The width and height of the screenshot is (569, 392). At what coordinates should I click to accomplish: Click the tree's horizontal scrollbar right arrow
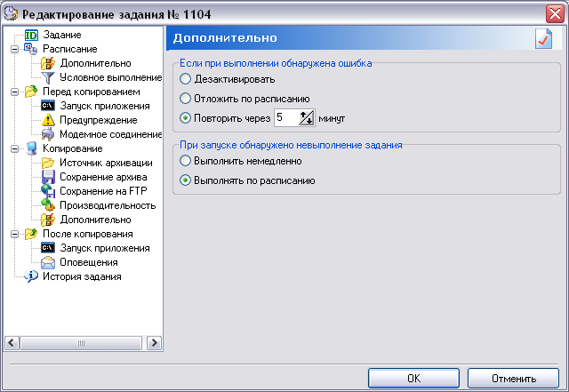pyautogui.click(x=154, y=342)
